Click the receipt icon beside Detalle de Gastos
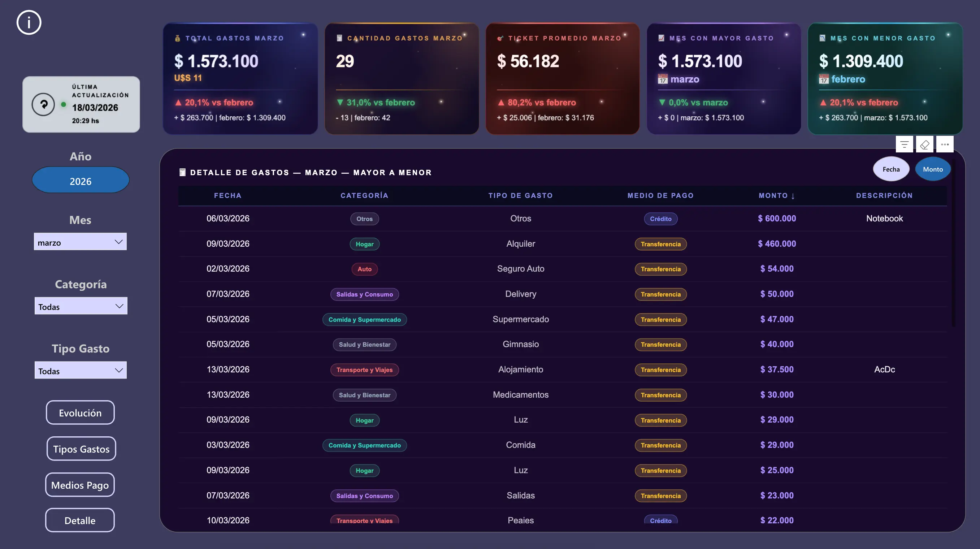 (x=183, y=172)
